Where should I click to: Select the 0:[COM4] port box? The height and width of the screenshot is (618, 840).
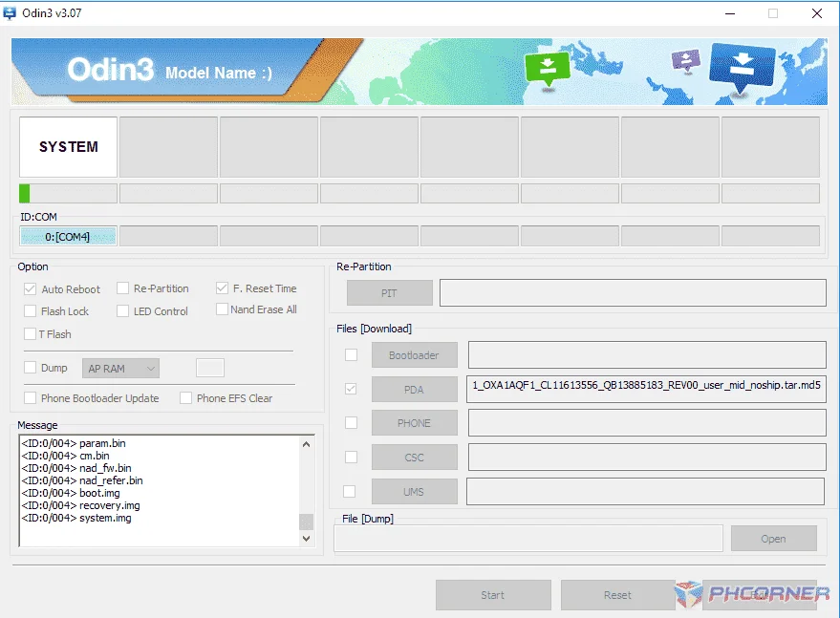(x=68, y=236)
